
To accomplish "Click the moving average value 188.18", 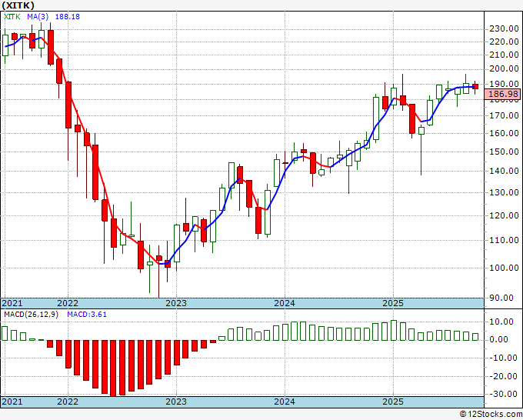I will click(x=68, y=17).
